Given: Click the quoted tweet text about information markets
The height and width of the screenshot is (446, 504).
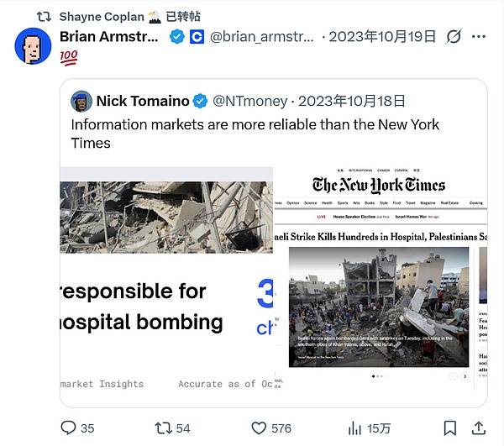Looking at the screenshot, I should (x=255, y=134).
